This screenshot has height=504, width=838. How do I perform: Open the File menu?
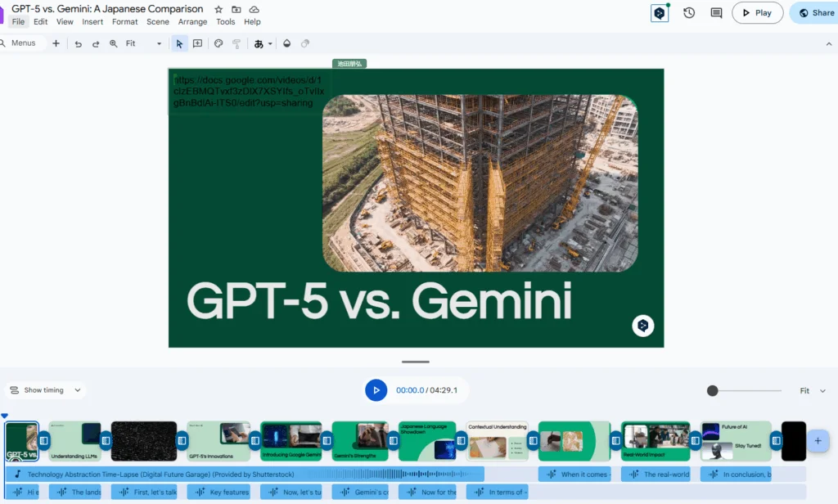18,22
